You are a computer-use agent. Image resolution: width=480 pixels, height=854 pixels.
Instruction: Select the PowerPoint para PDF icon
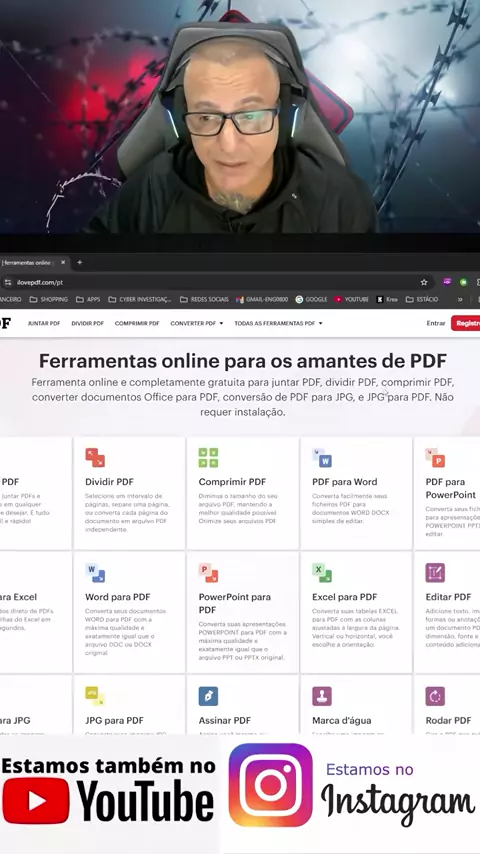pos(208,573)
